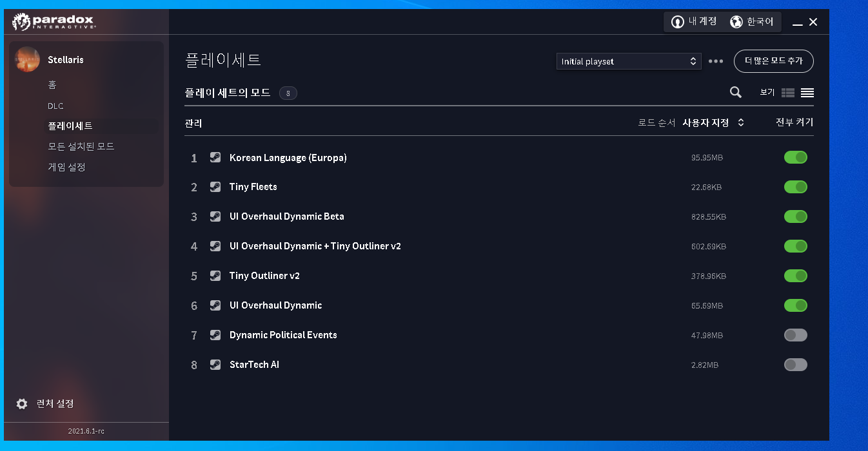
Task: Click Steam icon beside UI Overhaul Dynamic row
Action: [215, 305]
